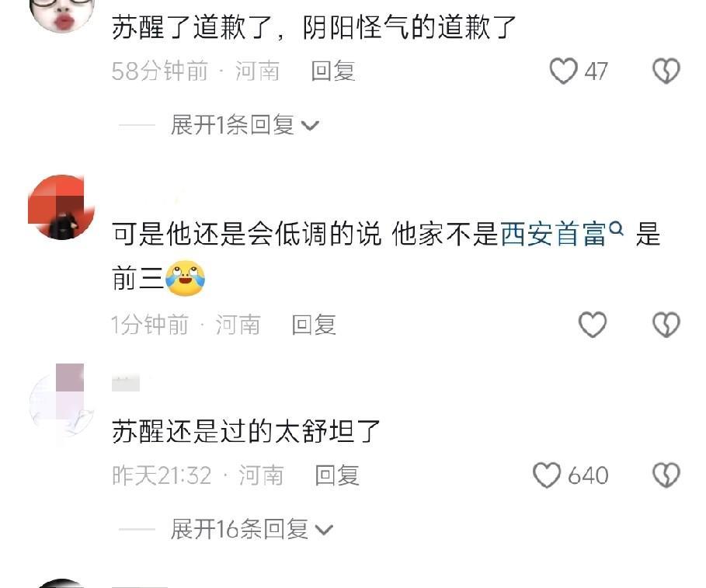This screenshot has height=588, width=706.
Task: Like the comment with 47 likes
Action: (563, 71)
